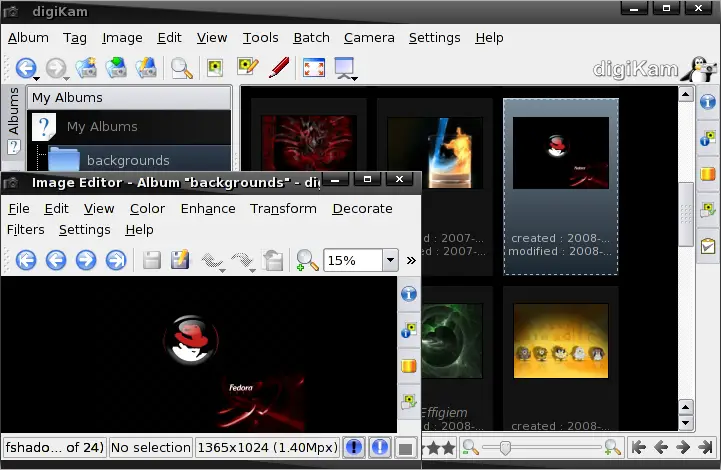Click album view scrollbar up arrow

point(686,95)
